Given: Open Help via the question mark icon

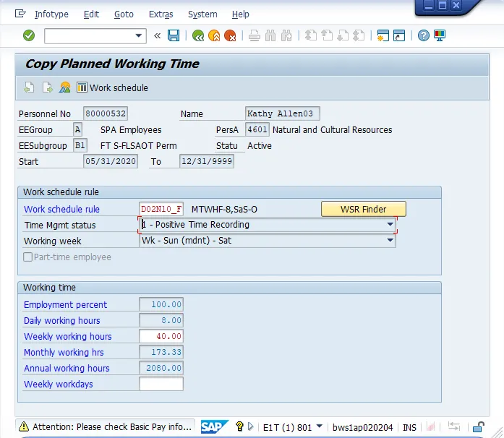Looking at the screenshot, I should (424, 35).
